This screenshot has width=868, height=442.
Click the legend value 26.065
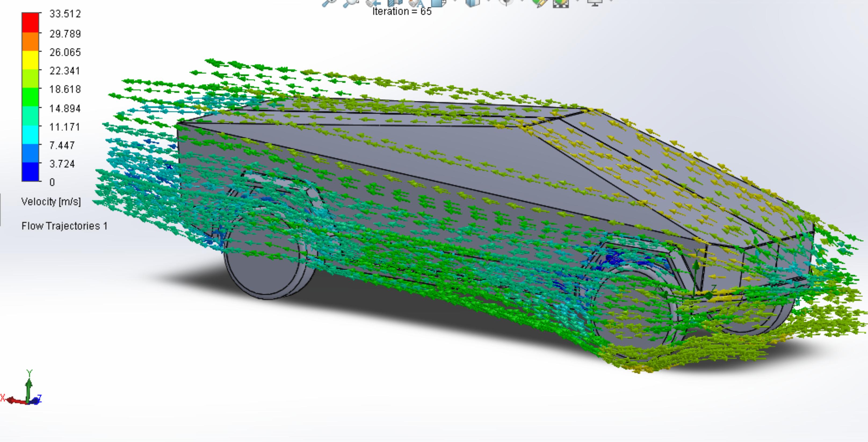click(65, 52)
